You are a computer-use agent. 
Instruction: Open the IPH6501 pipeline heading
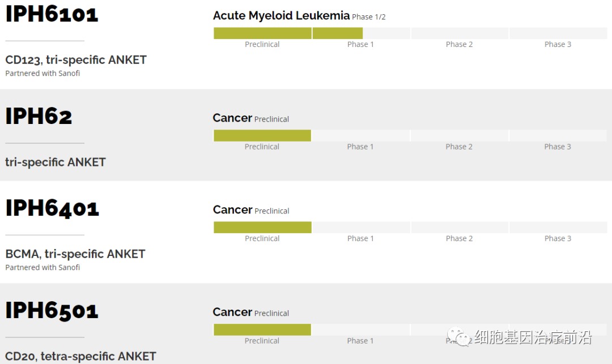(52, 310)
